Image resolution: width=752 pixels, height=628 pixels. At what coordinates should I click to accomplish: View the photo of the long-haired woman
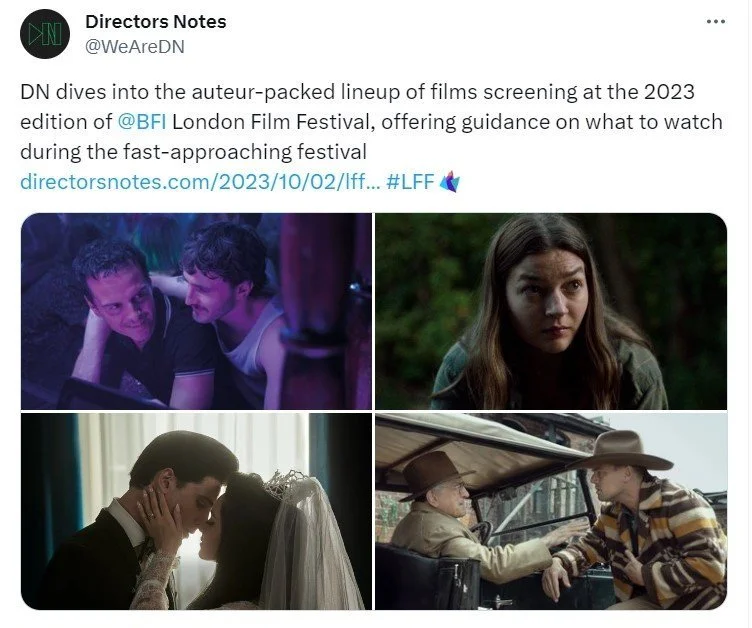[x=551, y=311]
